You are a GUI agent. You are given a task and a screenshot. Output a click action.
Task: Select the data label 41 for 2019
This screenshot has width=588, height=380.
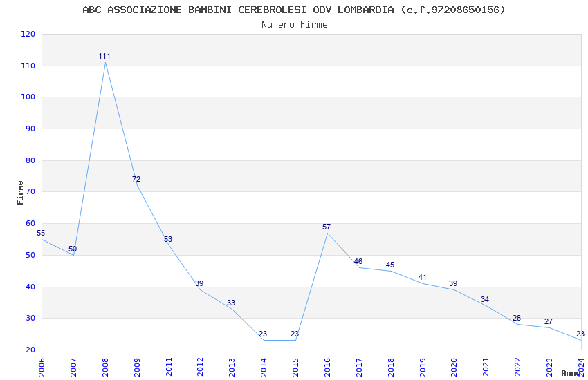422,278
